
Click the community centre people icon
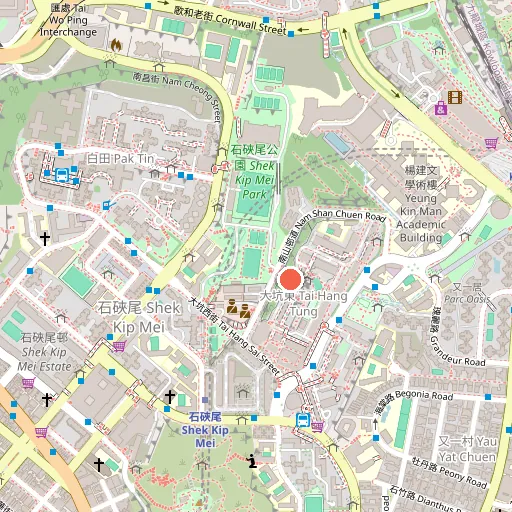coord(239,308)
